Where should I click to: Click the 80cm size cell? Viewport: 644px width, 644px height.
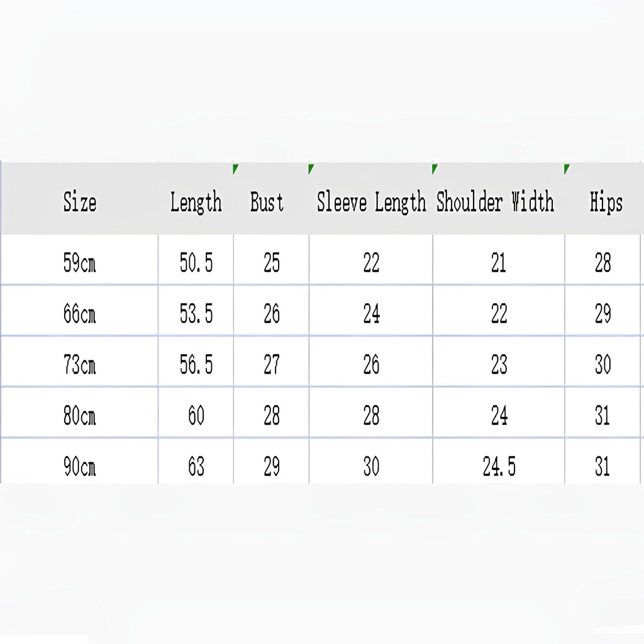(x=79, y=416)
